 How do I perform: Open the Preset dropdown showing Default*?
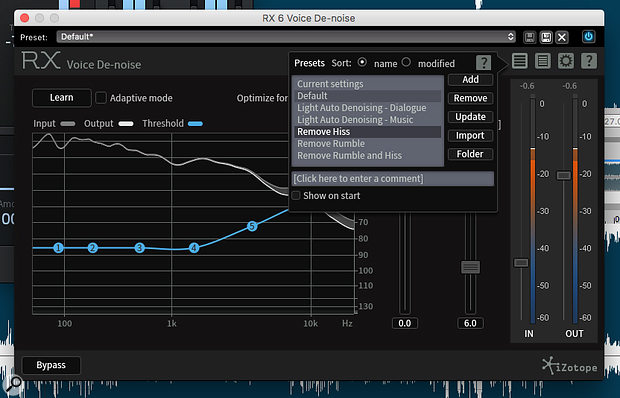click(286, 37)
